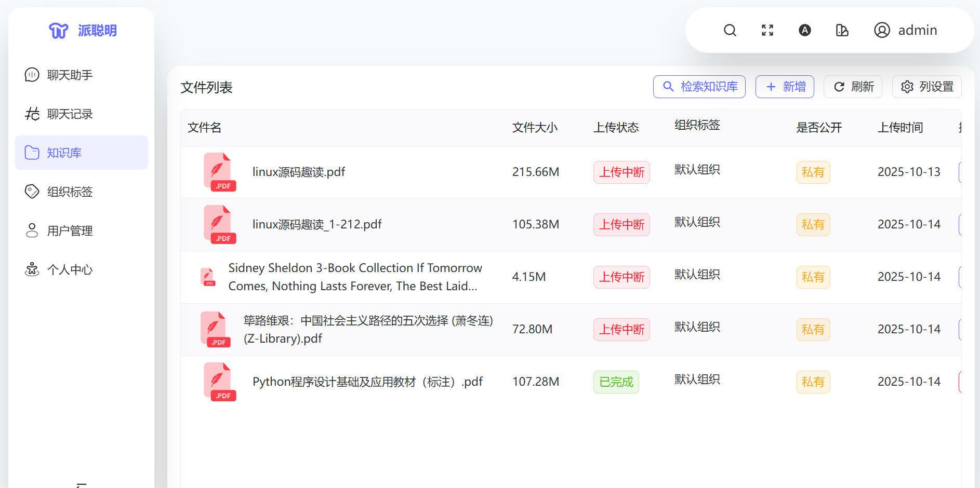Click the 筚路维艰 (Z-Library).pdf file name

point(368,329)
